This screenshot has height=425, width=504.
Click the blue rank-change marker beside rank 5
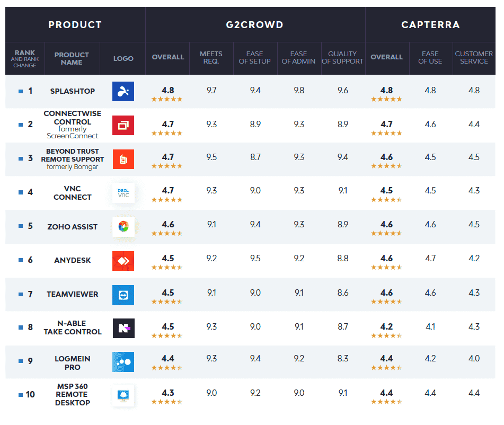point(21,226)
